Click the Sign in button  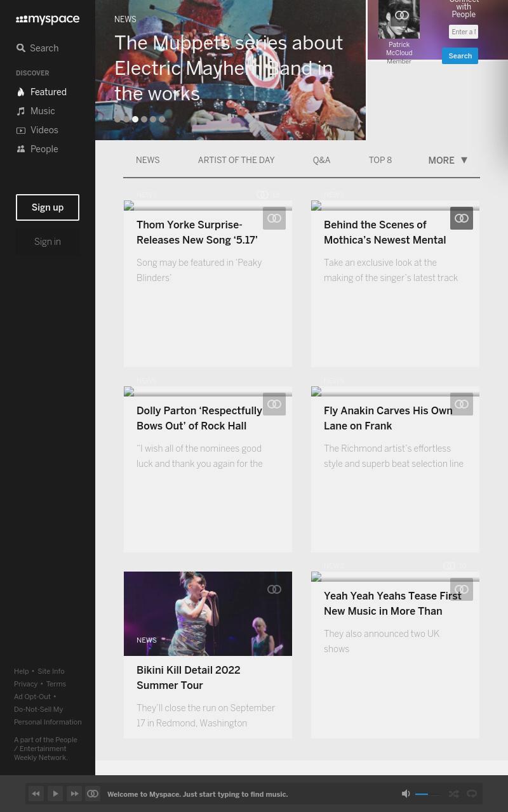tap(48, 242)
